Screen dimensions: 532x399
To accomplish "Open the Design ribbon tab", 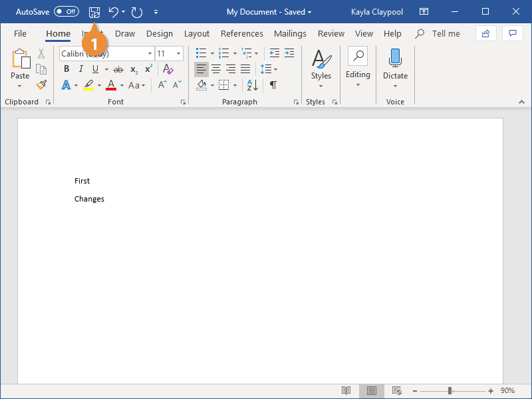I will 160,33.
